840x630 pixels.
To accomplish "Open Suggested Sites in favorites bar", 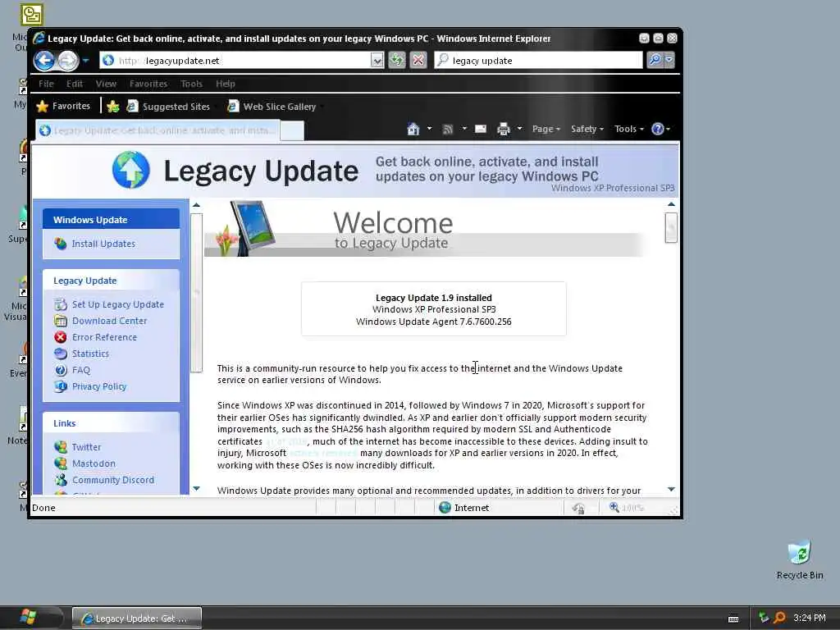I will click(x=169, y=107).
